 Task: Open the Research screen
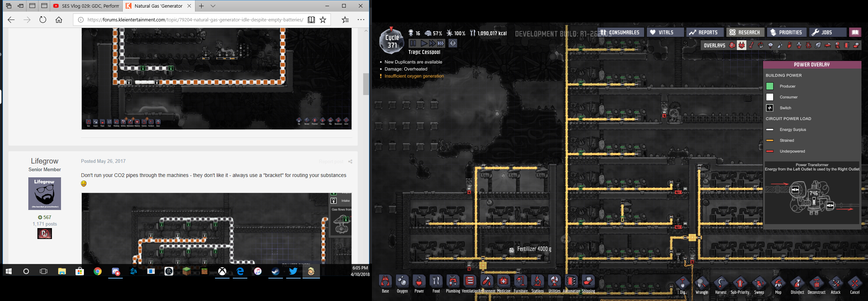click(x=745, y=32)
